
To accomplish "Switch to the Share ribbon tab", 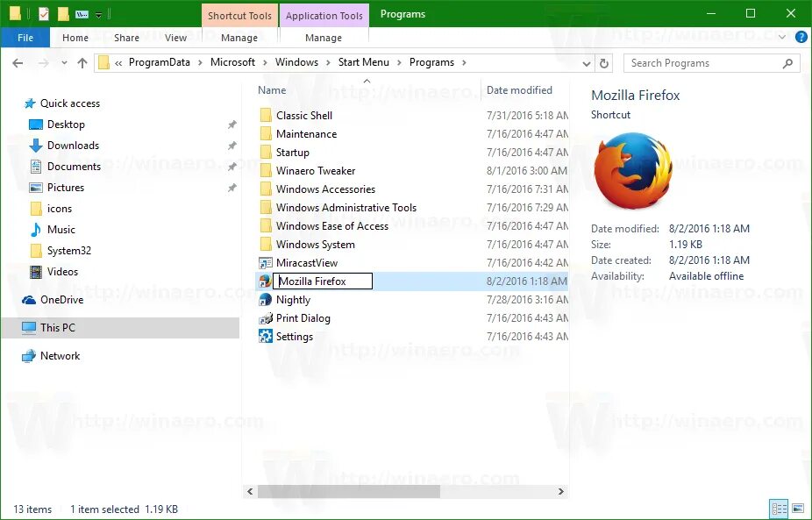I will coord(126,38).
